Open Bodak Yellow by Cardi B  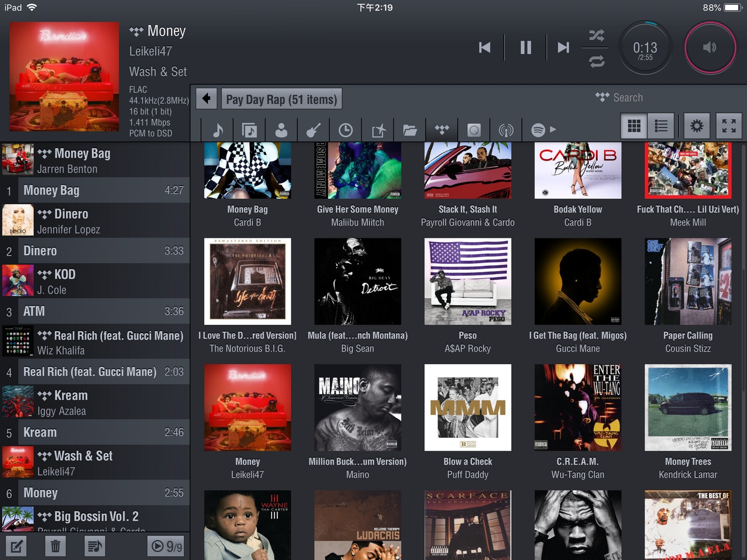pyautogui.click(x=578, y=171)
